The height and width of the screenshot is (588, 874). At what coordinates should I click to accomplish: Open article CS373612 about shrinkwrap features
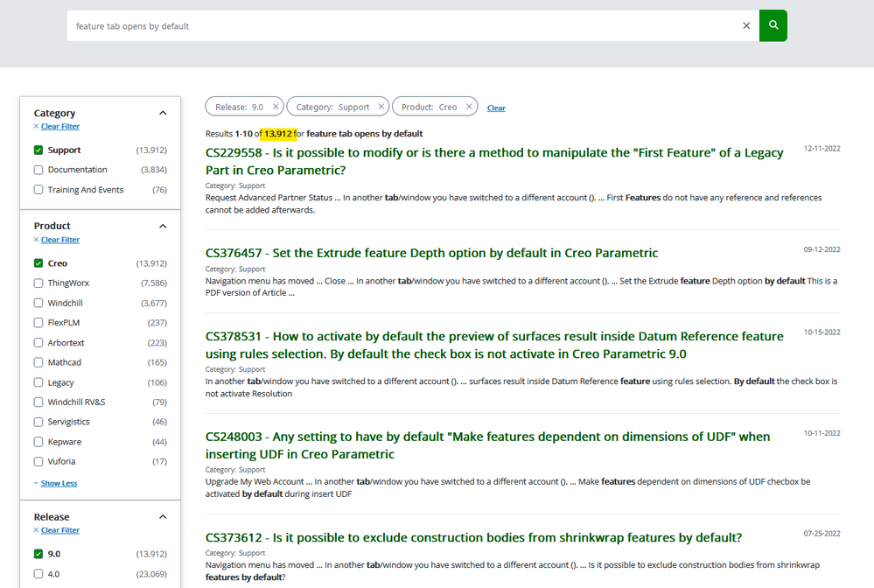point(473,537)
